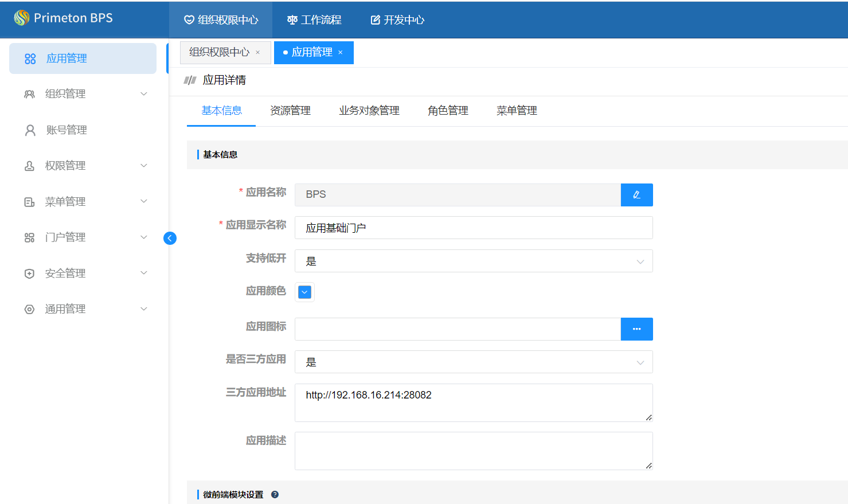
Task: Click the 权限管理 stamp icon
Action: tap(29, 166)
